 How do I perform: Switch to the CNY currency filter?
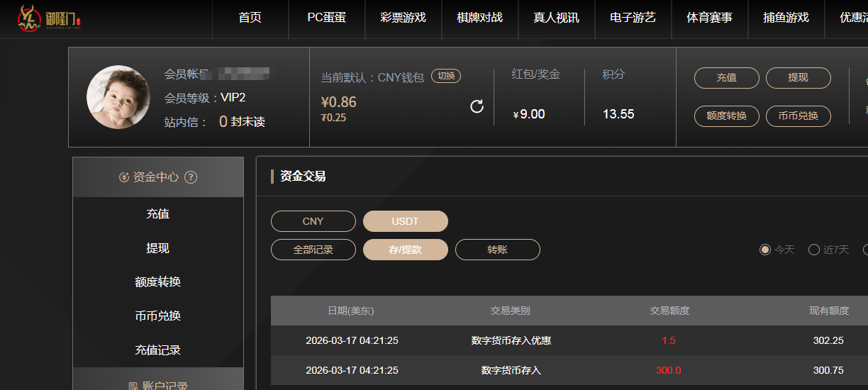[313, 221]
